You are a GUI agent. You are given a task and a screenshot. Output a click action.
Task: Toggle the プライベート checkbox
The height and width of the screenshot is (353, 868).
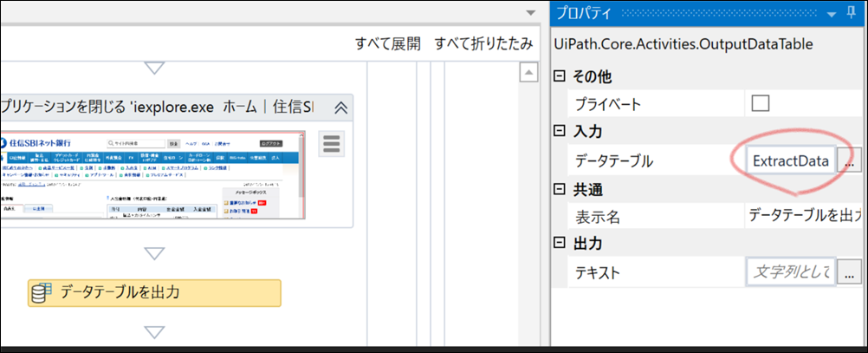(760, 102)
